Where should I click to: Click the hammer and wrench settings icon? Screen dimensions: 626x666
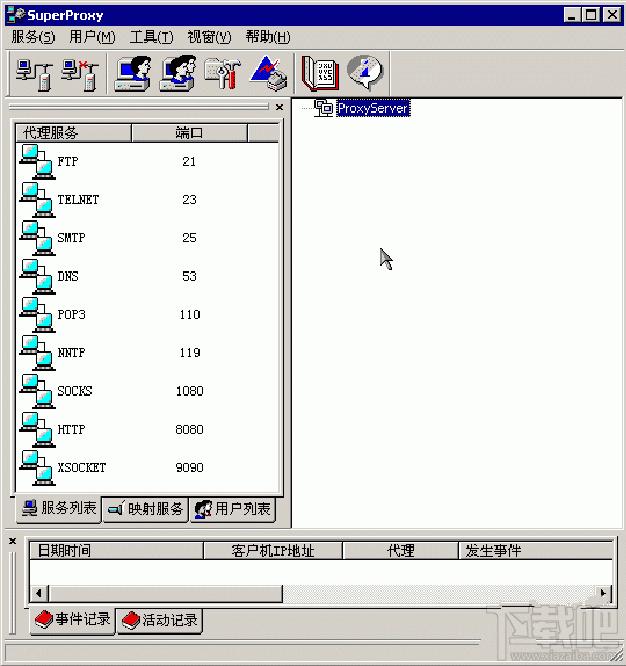click(221, 74)
